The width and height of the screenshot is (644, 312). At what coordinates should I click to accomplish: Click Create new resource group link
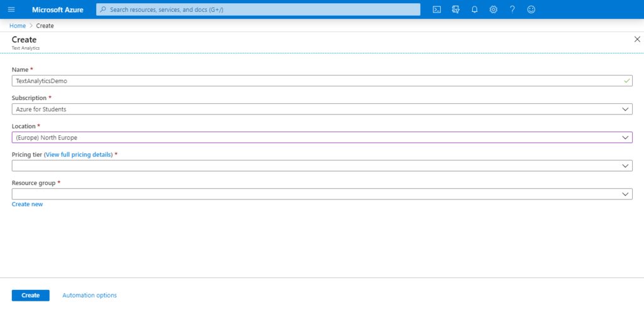[x=27, y=204]
